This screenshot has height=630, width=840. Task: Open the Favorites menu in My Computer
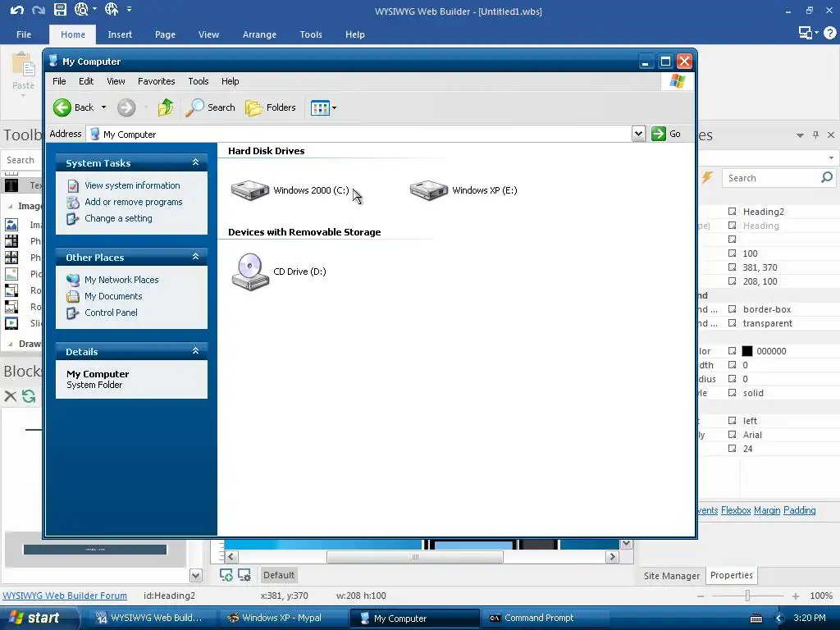pyautogui.click(x=157, y=81)
